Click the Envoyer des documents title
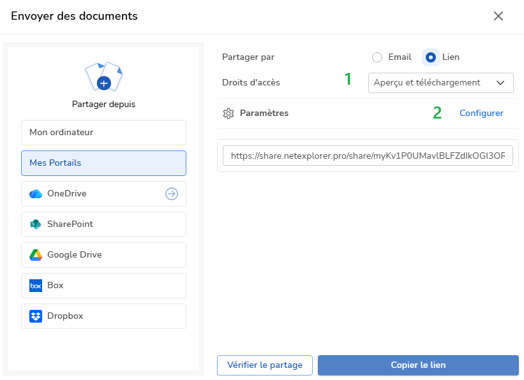524x380 pixels. pyautogui.click(x=74, y=16)
